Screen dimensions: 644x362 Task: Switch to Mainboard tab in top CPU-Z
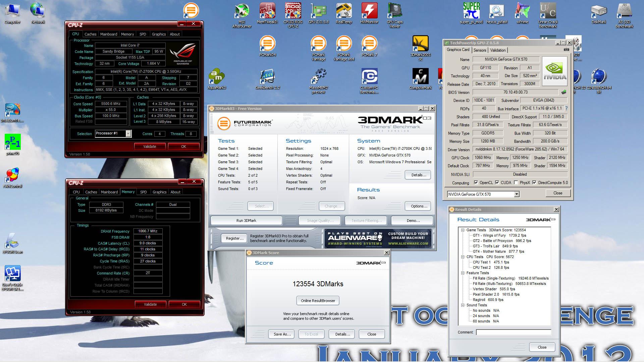tap(109, 34)
